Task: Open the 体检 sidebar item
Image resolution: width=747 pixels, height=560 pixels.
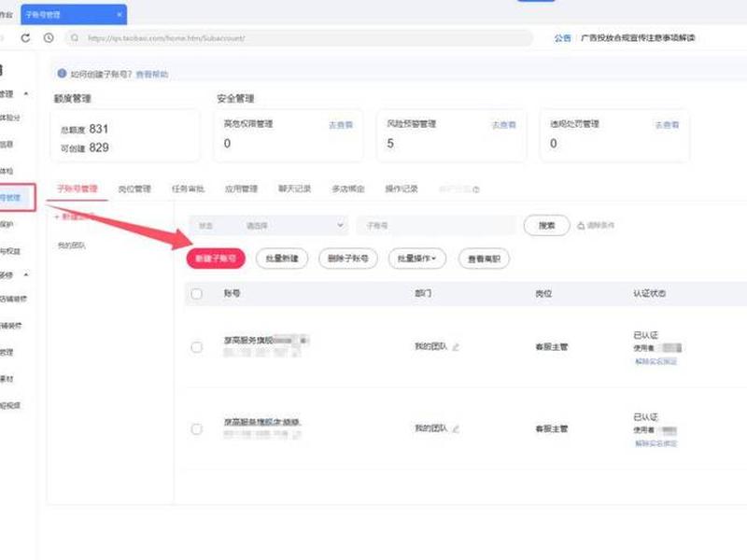Action: (x=7, y=171)
